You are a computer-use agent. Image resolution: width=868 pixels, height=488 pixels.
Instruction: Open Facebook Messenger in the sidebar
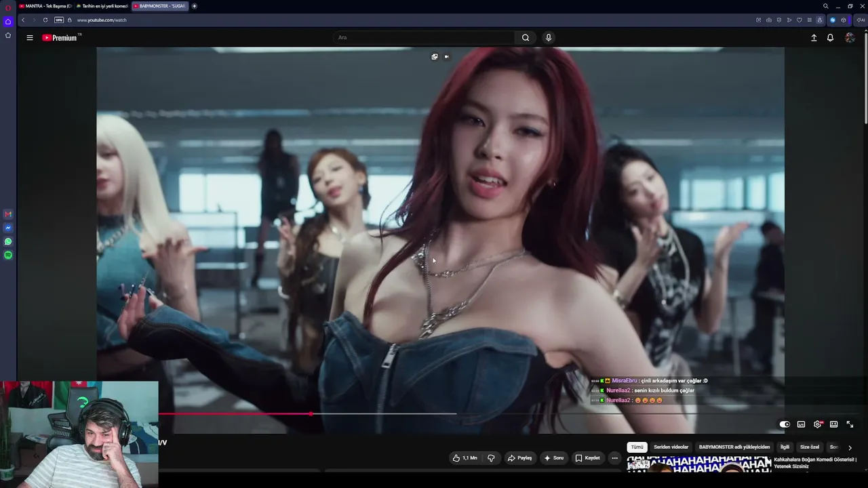click(8, 228)
